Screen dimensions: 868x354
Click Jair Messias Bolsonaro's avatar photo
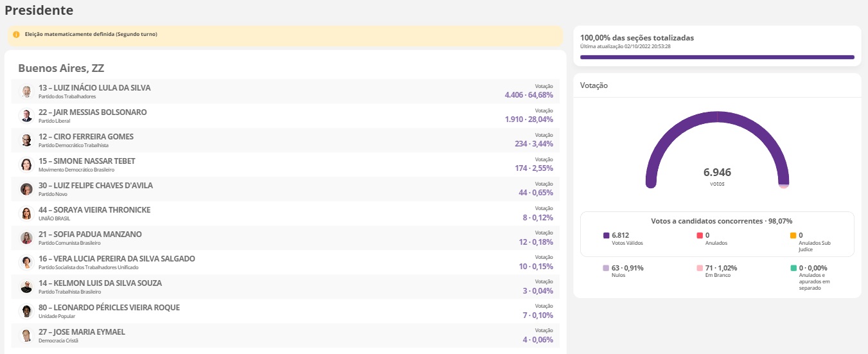pyautogui.click(x=26, y=116)
